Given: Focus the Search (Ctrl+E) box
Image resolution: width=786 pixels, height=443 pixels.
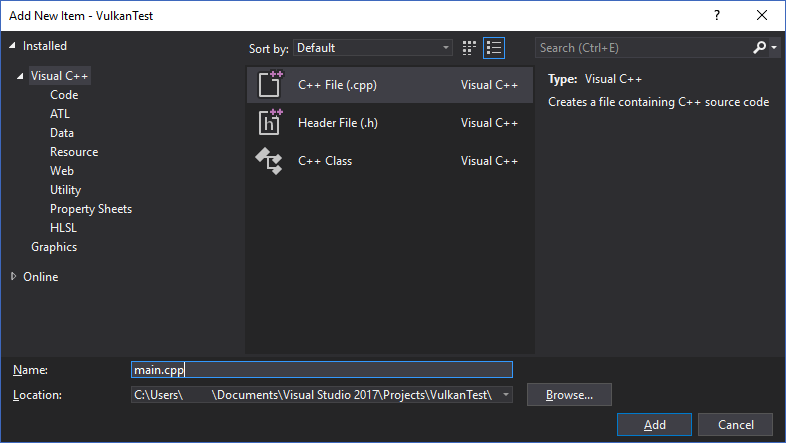Looking at the screenshot, I should pyautogui.click(x=640, y=48).
